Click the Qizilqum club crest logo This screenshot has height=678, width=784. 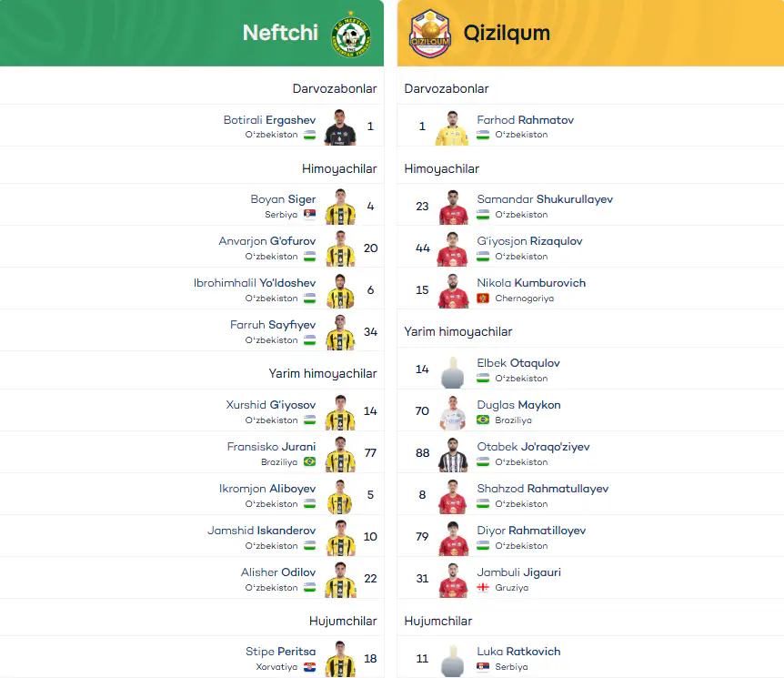point(429,34)
